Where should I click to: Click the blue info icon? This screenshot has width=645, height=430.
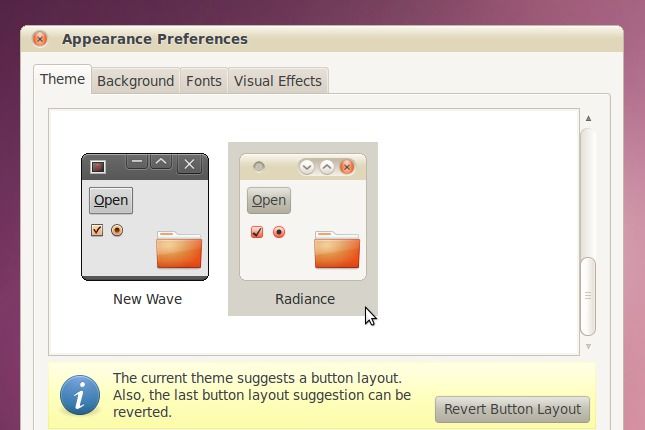point(80,394)
